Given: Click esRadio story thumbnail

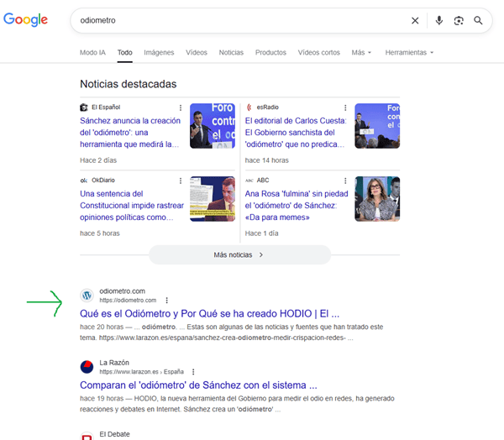Looking at the screenshot, I should [x=377, y=126].
